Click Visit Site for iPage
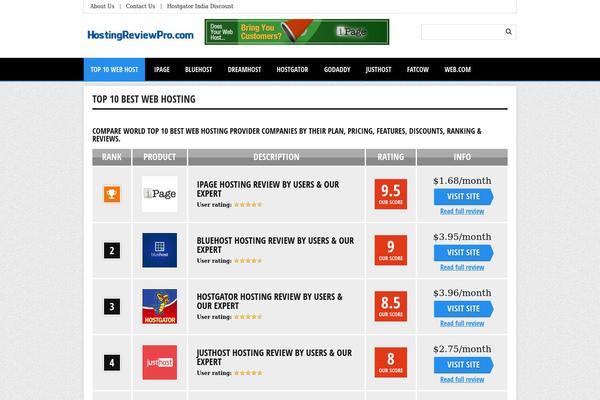Image resolution: width=600 pixels, height=400 pixels. [463, 196]
